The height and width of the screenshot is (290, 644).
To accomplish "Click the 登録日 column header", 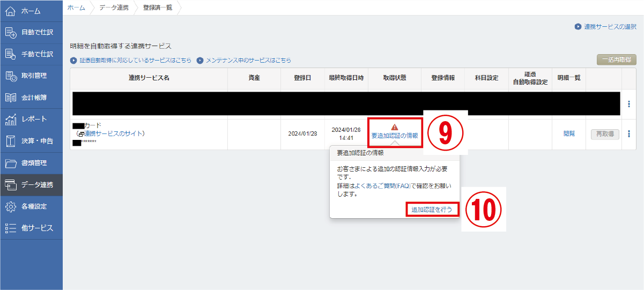I will tap(303, 78).
